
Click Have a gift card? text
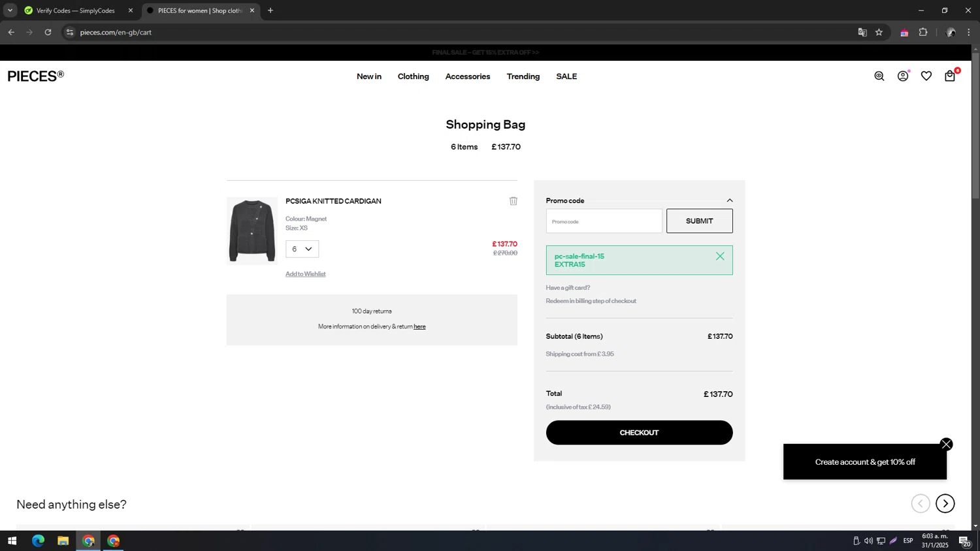click(x=568, y=288)
